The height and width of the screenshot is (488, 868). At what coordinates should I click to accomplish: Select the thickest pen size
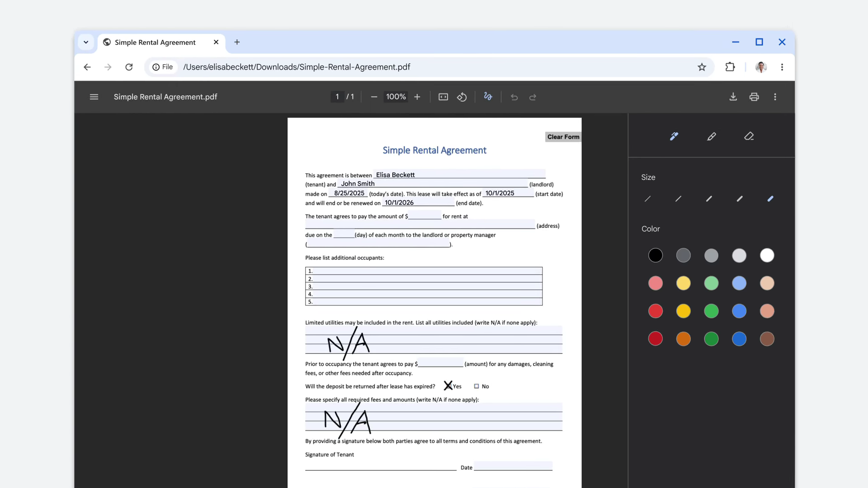click(770, 199)
